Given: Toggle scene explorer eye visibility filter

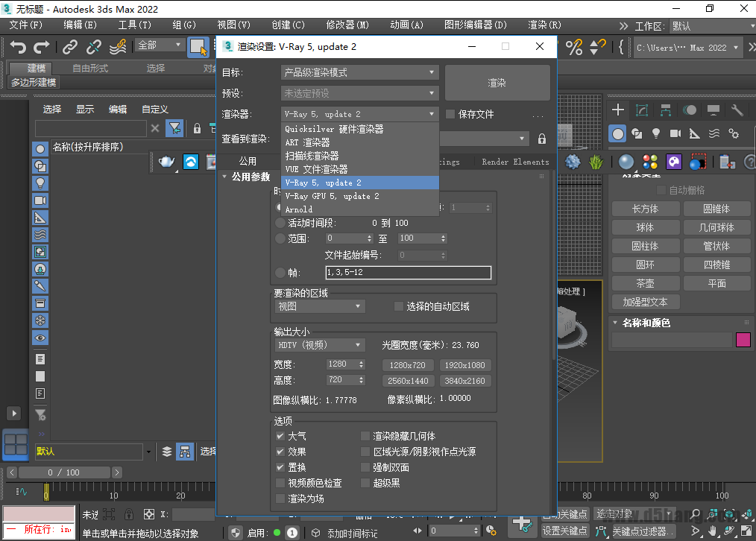Looking at the screenshot, I should 40,338.
